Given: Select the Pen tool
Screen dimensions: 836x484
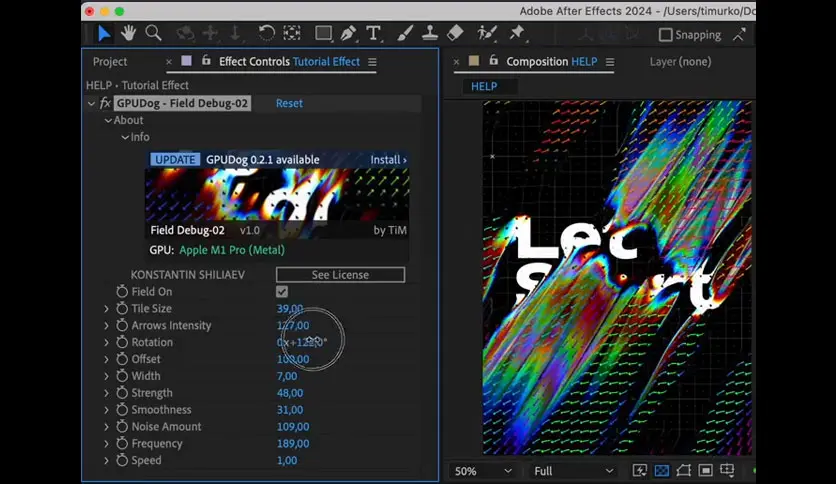Looking at the screenshot, I should [348, 34].
